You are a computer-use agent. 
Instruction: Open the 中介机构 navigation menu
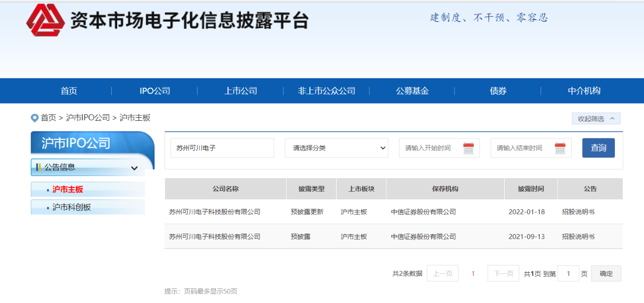(584, 91)
